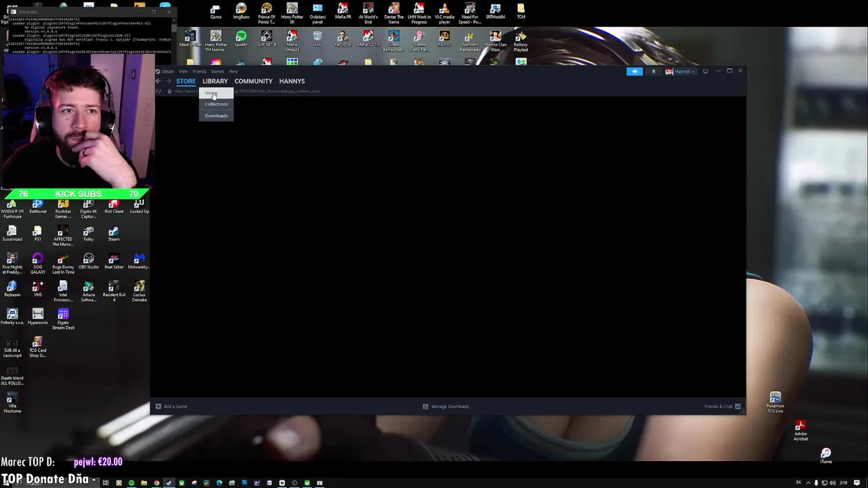Viewport: 868px width, 488px height.
Task: Select Resident Evil 4 desktop shortcut
Action: [114, 292]
